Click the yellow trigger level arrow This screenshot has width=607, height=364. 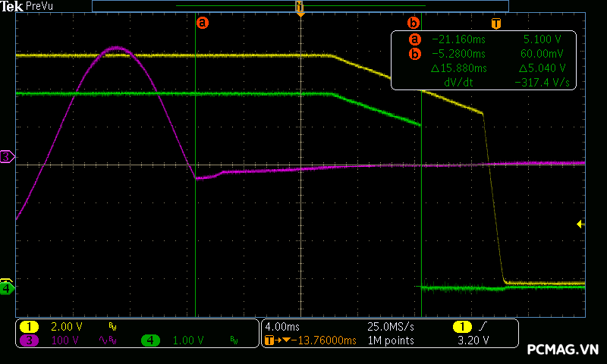[580, 224]
